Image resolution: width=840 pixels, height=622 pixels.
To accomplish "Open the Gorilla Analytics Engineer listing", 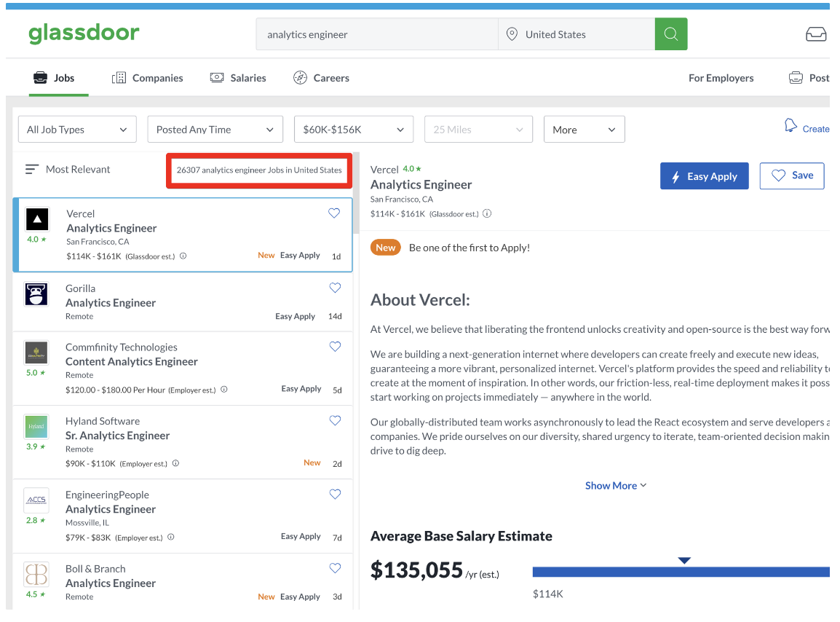I will click(183, 302).
